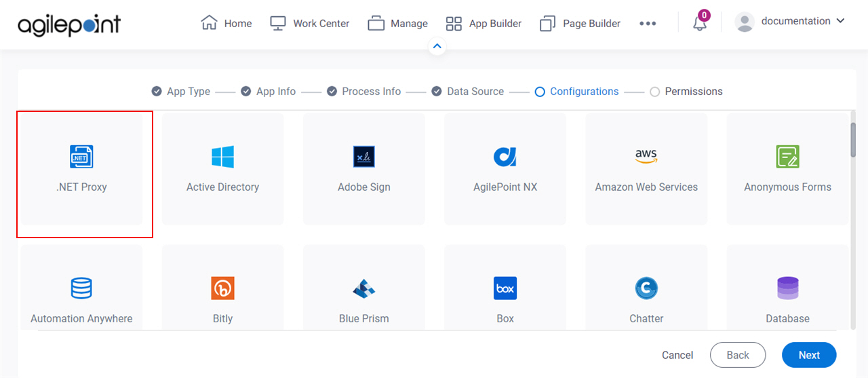Select the Box icon
The width and height of the screenshot is (868, 378).
tap(505, 288)
